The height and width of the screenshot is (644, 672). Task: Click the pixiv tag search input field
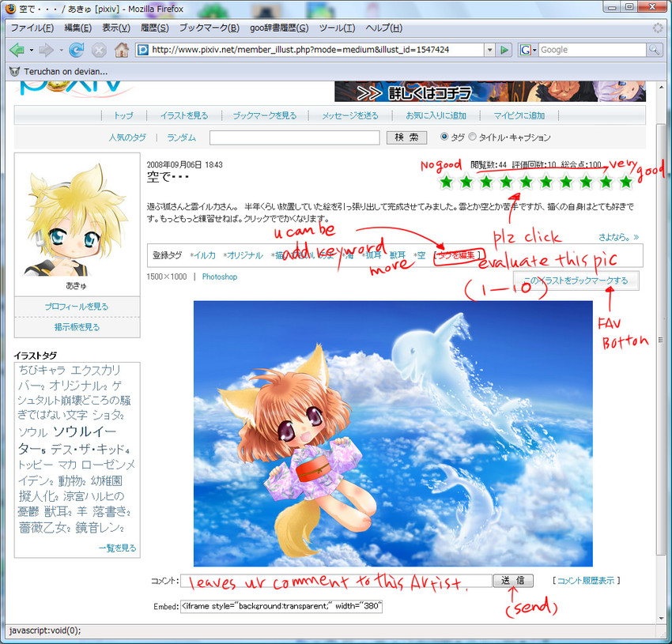pos(294,137)
